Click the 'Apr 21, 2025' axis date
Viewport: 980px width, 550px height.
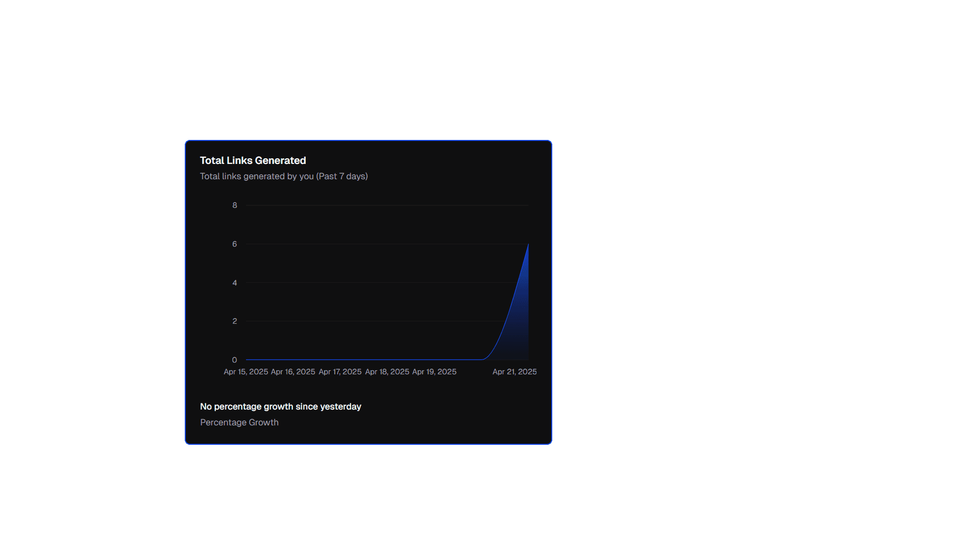(514, 372)
